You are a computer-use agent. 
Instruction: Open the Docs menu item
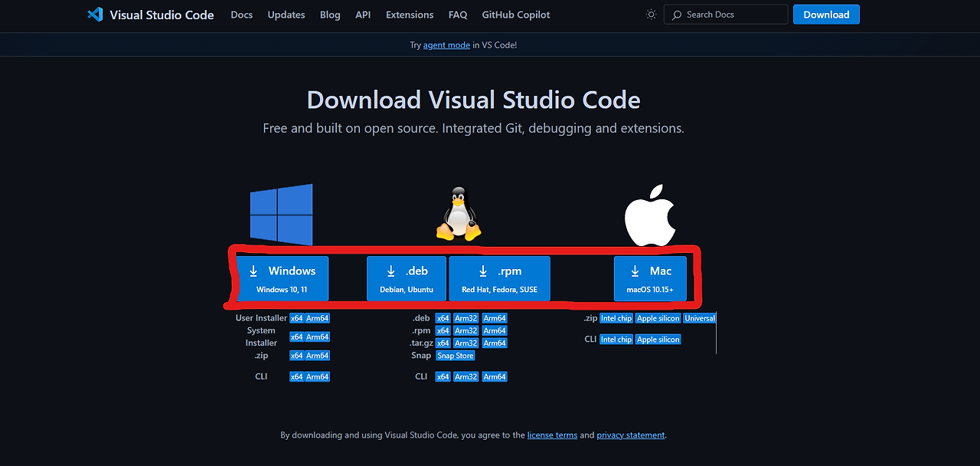(242, 15)
